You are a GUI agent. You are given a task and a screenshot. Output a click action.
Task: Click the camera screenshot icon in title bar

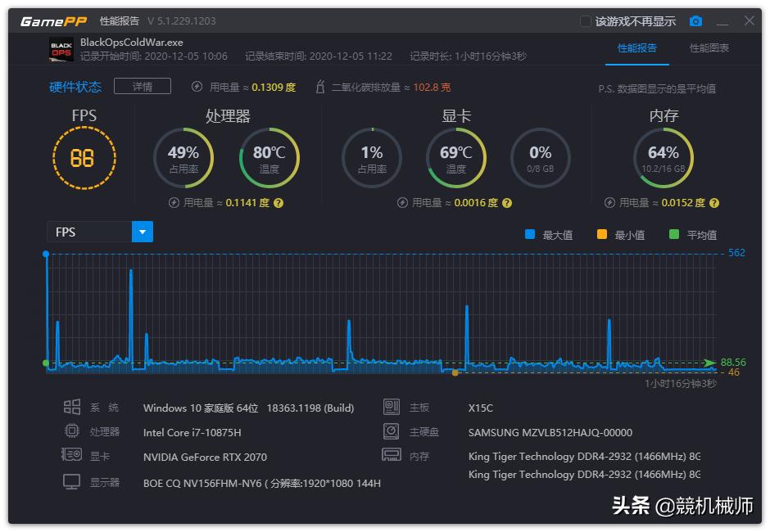695,21
